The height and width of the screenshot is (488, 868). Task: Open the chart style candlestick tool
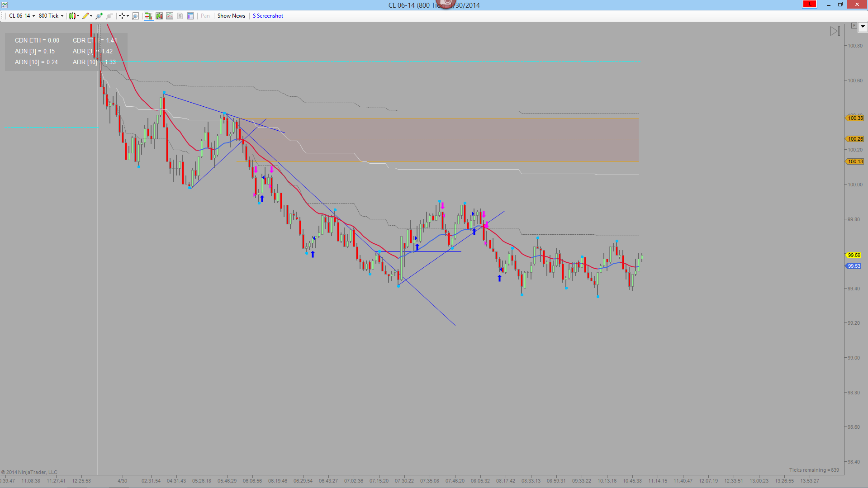pos(72,16)
